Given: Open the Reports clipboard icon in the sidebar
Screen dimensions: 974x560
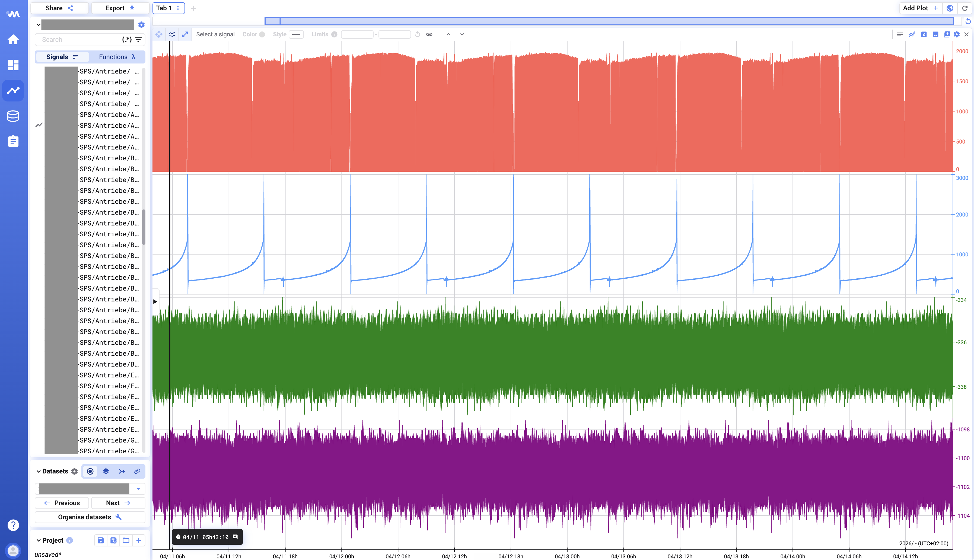Looking at the screenshot, I should pyautogui.click(x=13, y=141).
